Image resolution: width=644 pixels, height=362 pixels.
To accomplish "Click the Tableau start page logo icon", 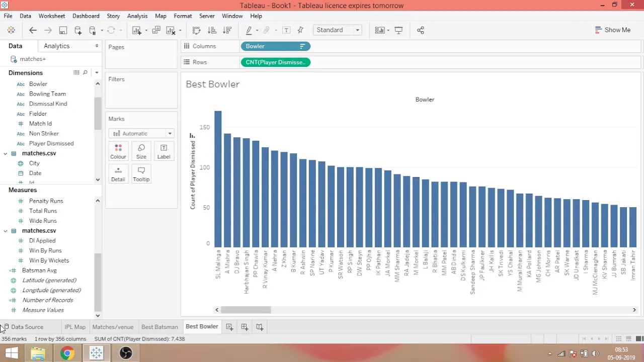I will (11, 30).
